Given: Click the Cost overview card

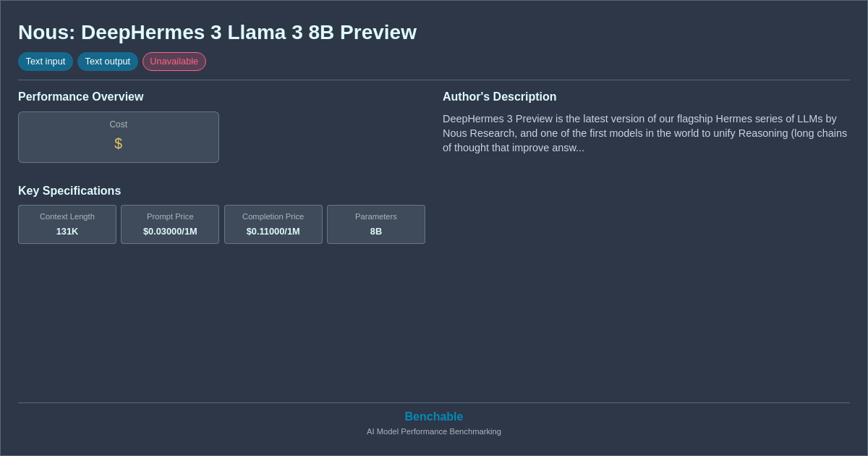Looking at the screenshot, I should (118, 137).
